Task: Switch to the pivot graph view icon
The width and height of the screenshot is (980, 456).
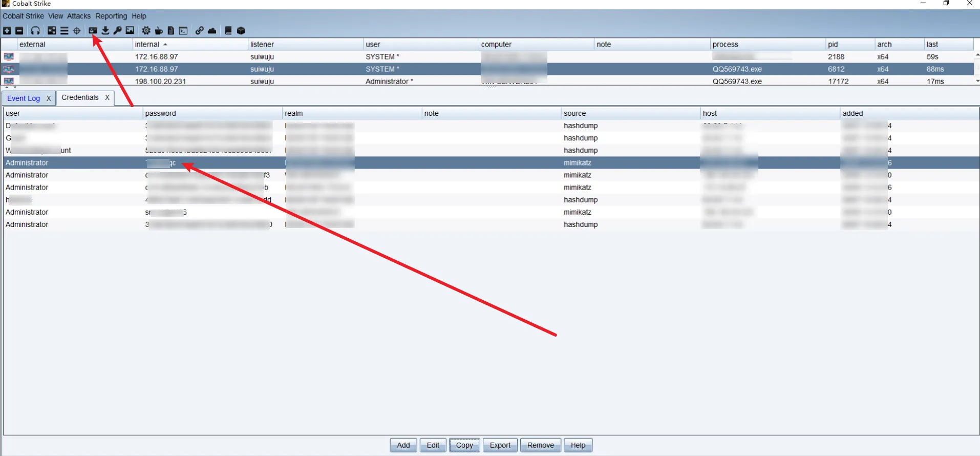Action: [52, 31]
